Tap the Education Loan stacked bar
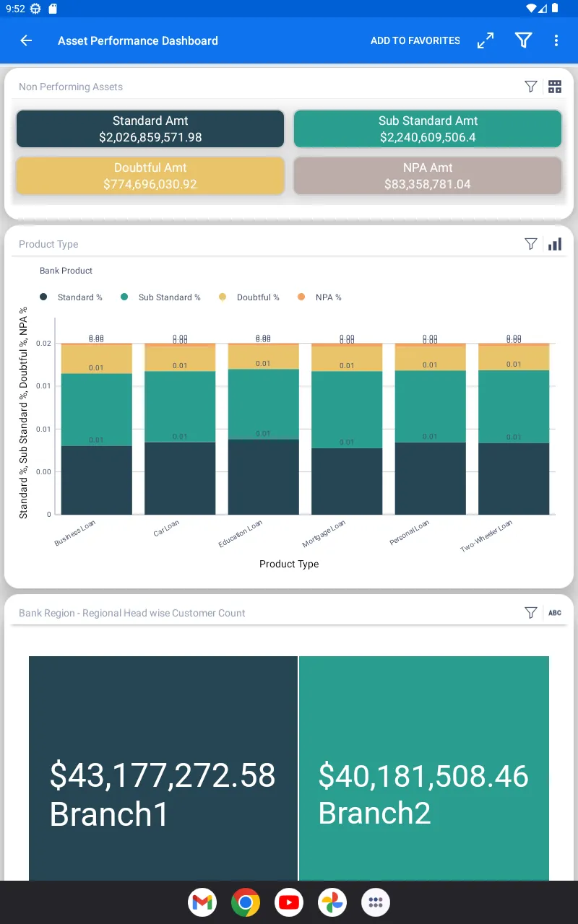 click(264, 429)
